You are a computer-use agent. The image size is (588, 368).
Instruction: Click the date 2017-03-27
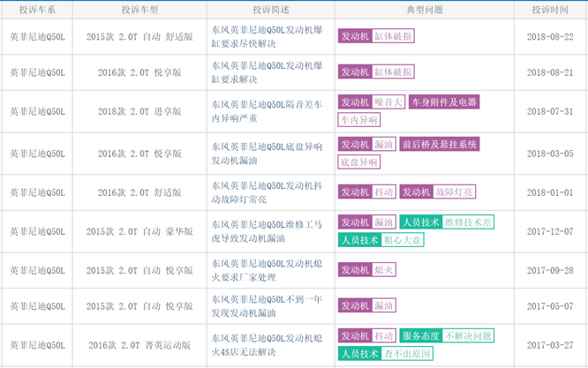point(550,345)
